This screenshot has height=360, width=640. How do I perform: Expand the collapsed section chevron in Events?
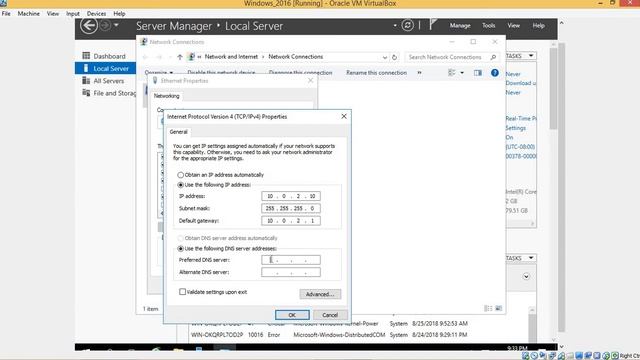(526, 276)
